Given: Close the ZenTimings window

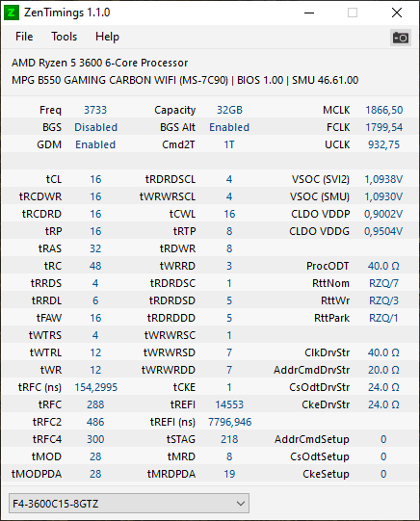Looking at the screenshot, I should click(x=397, y=13).
